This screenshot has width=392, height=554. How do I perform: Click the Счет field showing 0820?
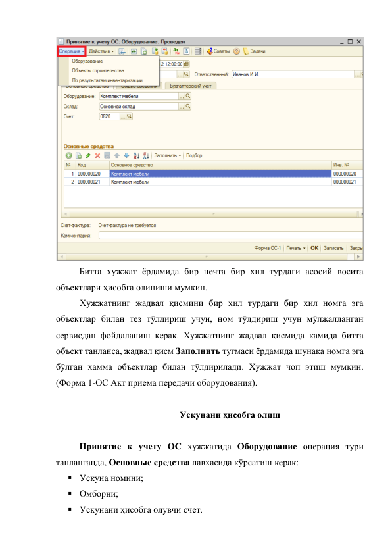109,116
